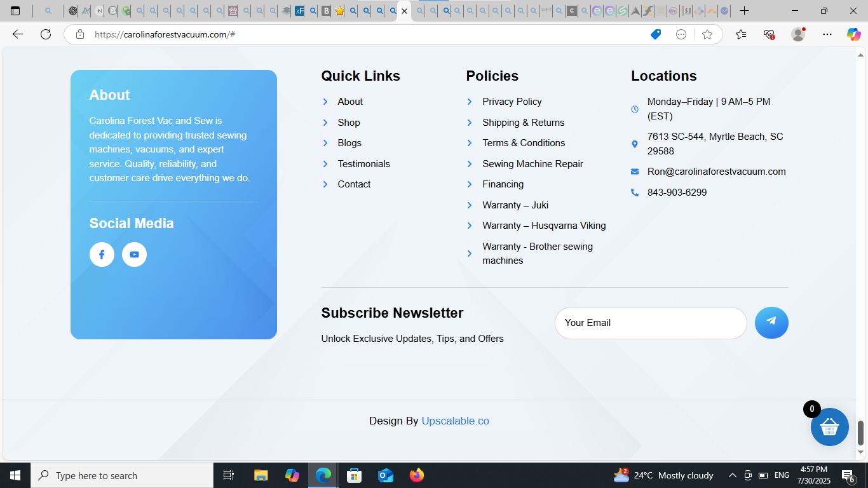Image resolution: width=868 pixels, height=488 pixels.
Task: Open the Privacy Policy link
Action: click(512, 102)
